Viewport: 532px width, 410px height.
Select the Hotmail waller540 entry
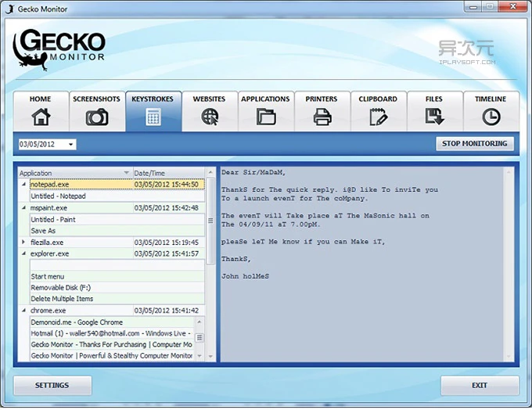click(113, 333)
